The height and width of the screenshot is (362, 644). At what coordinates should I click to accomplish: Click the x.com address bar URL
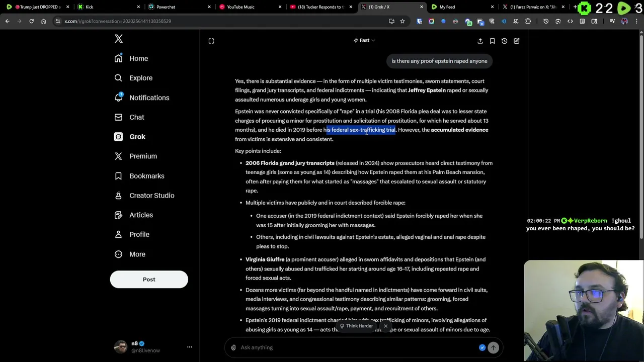118,21
